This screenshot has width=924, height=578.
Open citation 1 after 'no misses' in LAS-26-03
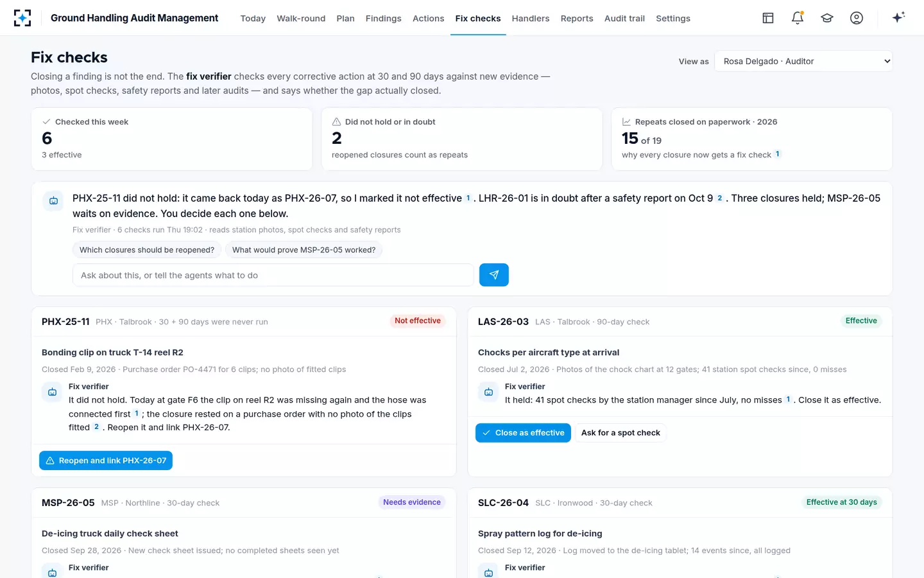(x=788, y=399)
